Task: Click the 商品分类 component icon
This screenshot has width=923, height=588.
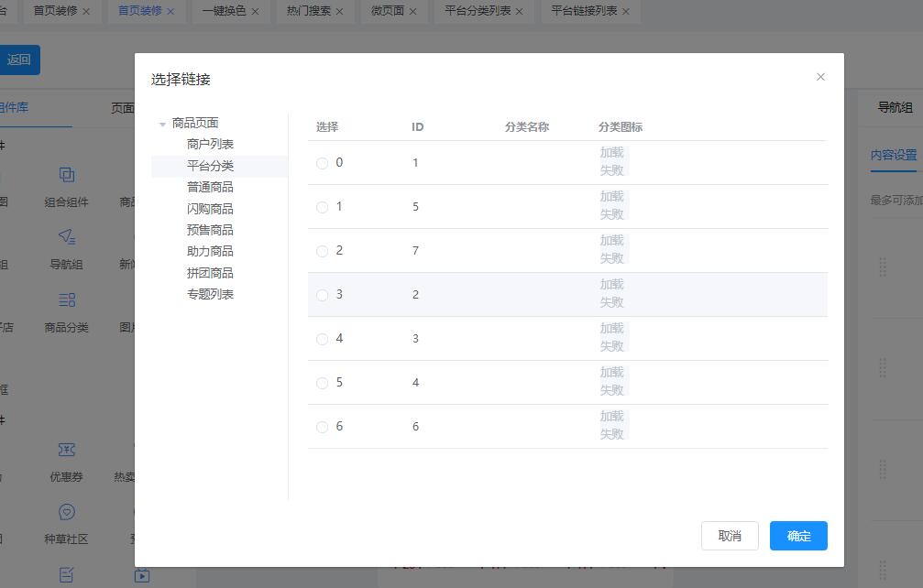Action: tap(67, 299)
